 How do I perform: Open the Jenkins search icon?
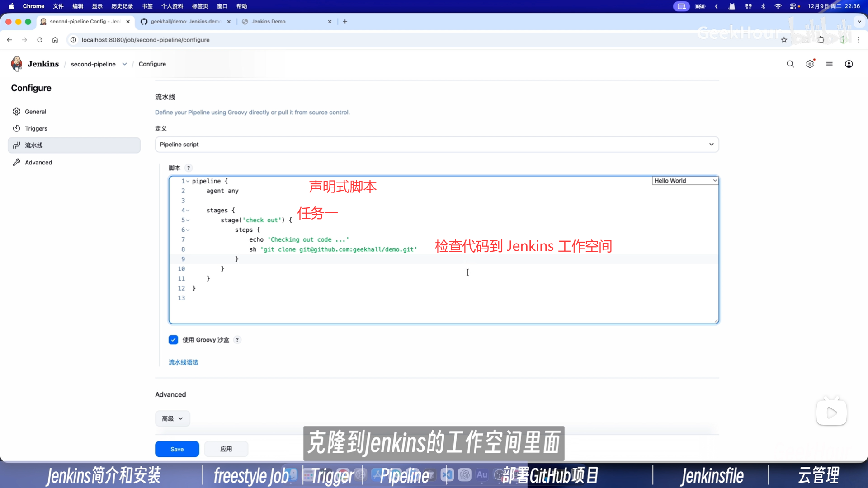[790, 64]
